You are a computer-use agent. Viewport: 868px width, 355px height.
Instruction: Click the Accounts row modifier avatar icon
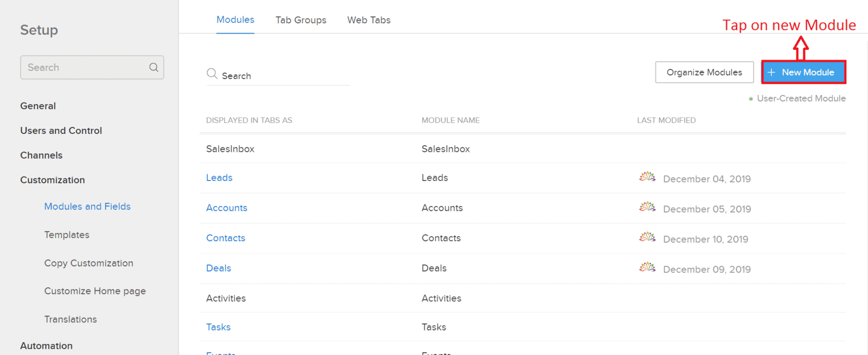pyautogui.click(x=647, y=207)
